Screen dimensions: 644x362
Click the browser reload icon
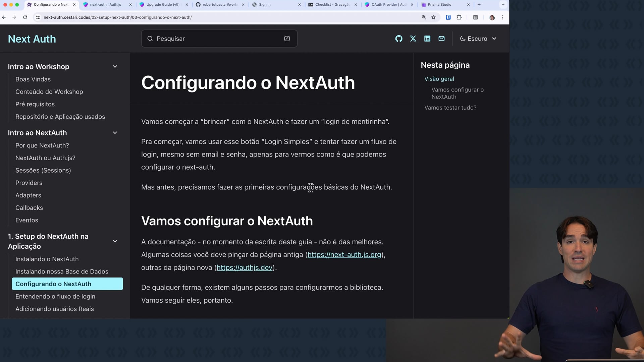[x=25, y=17]
